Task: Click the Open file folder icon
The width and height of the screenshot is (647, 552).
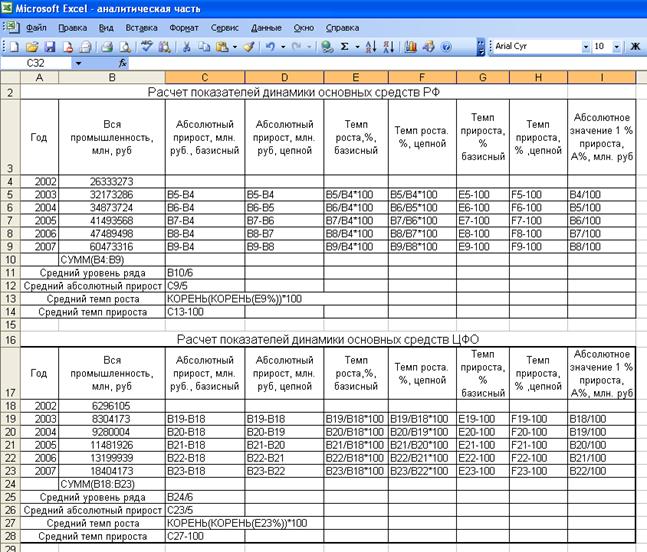Action: (31, 47)
